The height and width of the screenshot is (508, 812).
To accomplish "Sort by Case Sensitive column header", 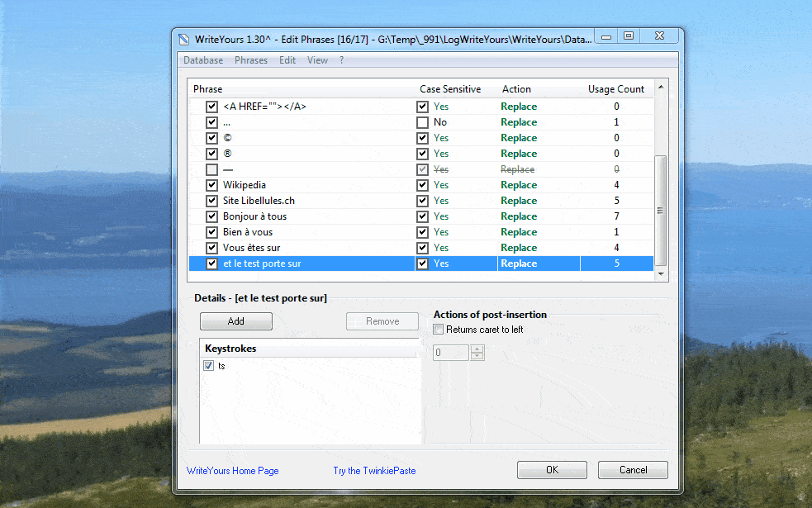I will (x=450, y=89).
